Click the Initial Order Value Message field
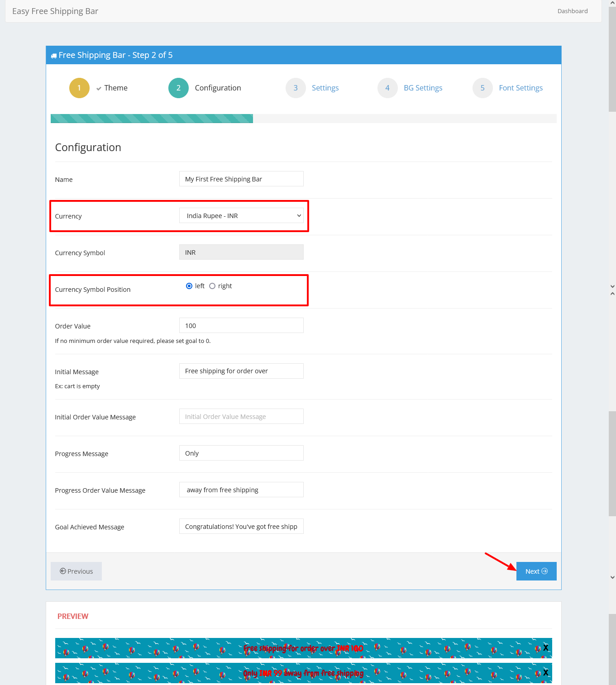Screen dimensions: 616x685 241,417
